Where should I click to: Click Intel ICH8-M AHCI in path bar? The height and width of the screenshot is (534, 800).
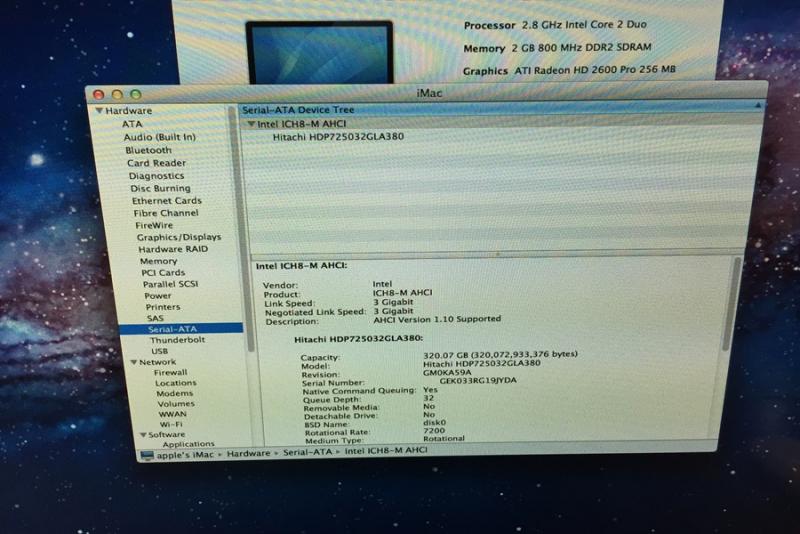point(386,450)
